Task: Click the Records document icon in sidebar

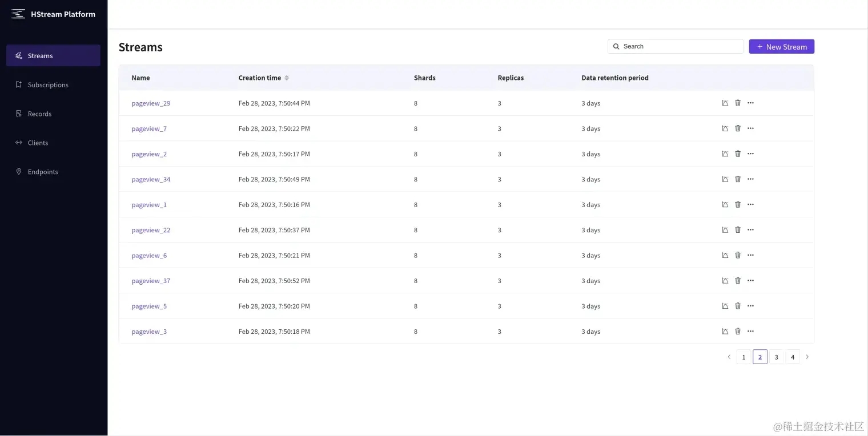Action: click(19, 113)
